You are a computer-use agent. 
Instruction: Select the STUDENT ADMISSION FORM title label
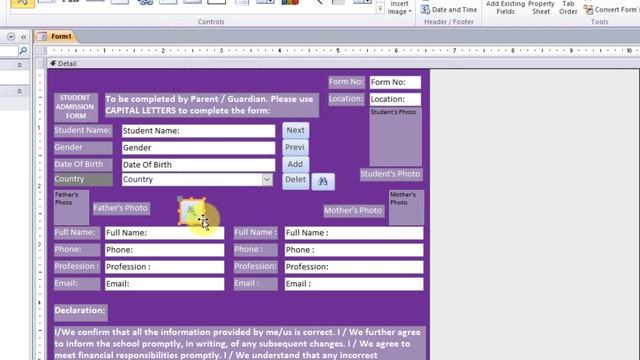76,107
